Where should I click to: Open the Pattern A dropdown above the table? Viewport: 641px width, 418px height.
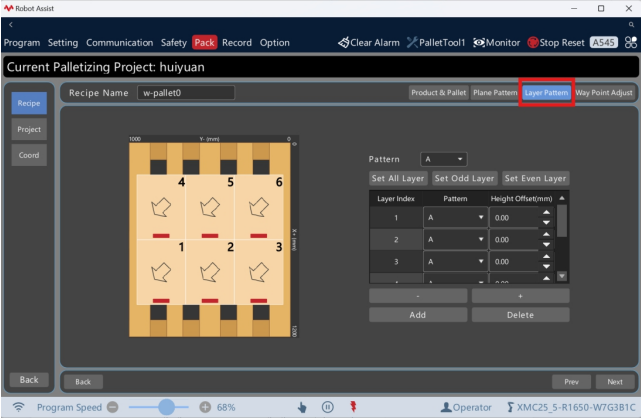pos(444,159)
